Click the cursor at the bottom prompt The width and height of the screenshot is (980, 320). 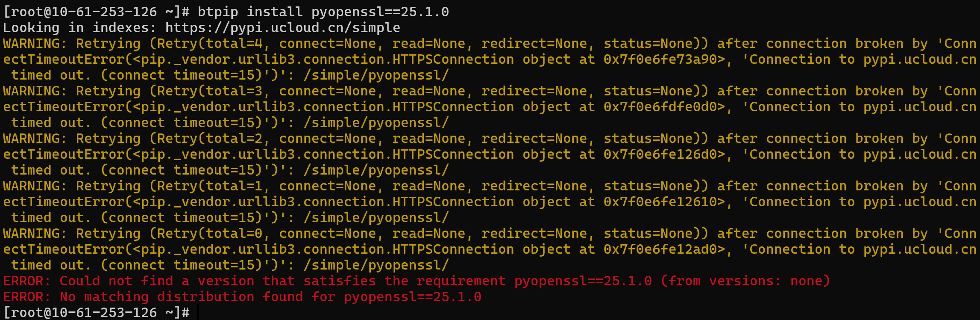pyautogui.click(x=199, y=312)
